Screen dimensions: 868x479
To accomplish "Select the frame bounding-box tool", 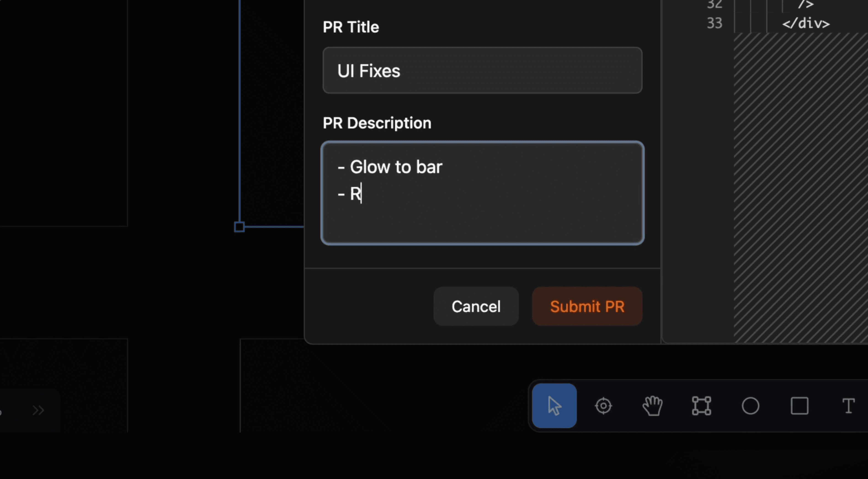I will (x=702, y=406).
